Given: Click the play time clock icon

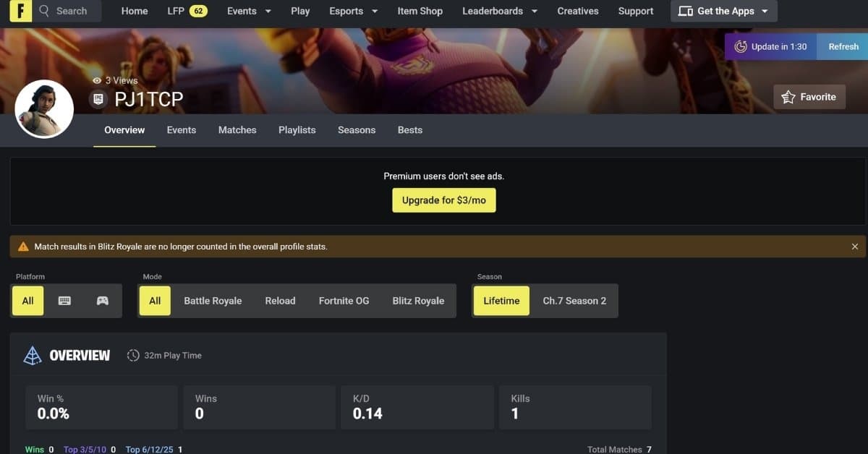Looking at the screenshot, I should (133, 355).
